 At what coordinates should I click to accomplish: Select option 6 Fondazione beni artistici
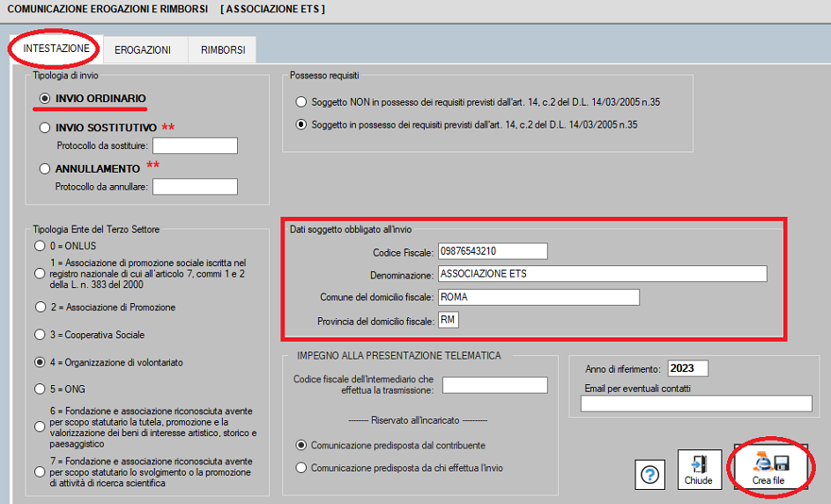40,427
